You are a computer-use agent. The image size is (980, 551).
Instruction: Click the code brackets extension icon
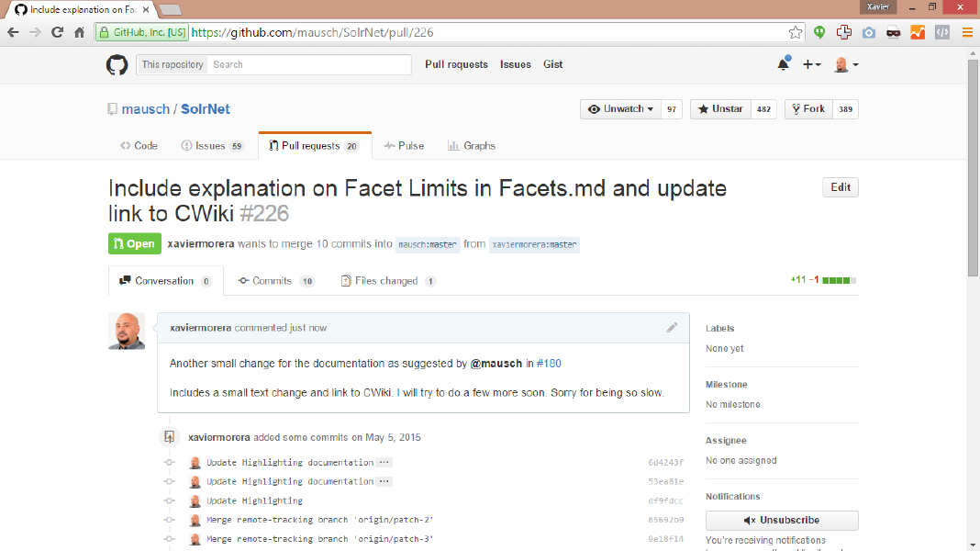pos(941,32)
